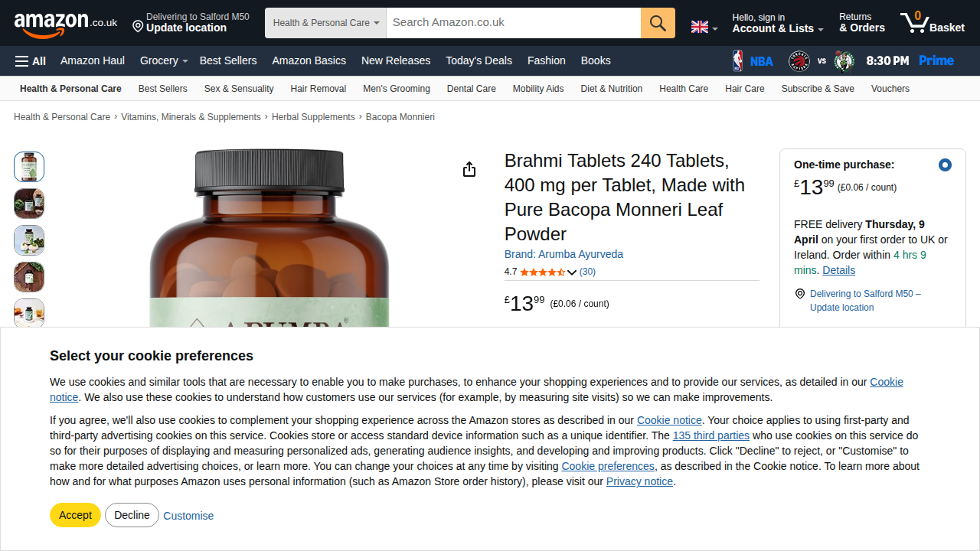Select the first product thumbnail image
Viewport: 980px width, 551px height.
tap(29, 167)
